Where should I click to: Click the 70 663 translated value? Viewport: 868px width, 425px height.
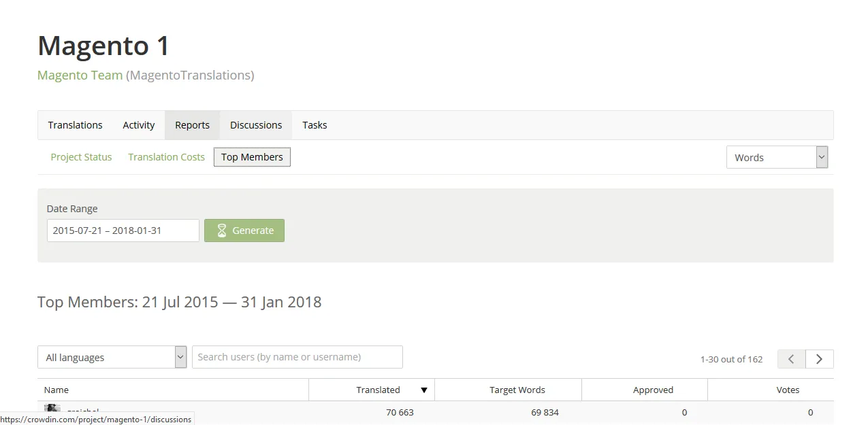[400, 412]
